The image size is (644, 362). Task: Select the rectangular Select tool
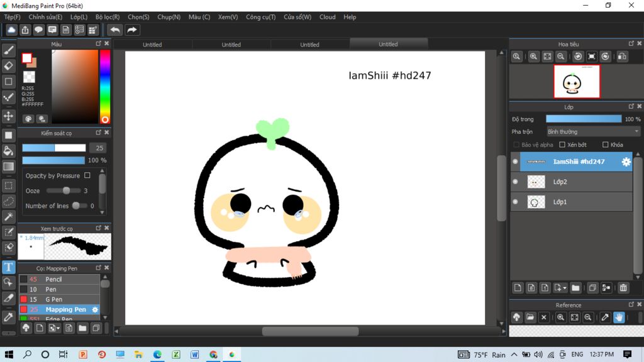point(9,185)
